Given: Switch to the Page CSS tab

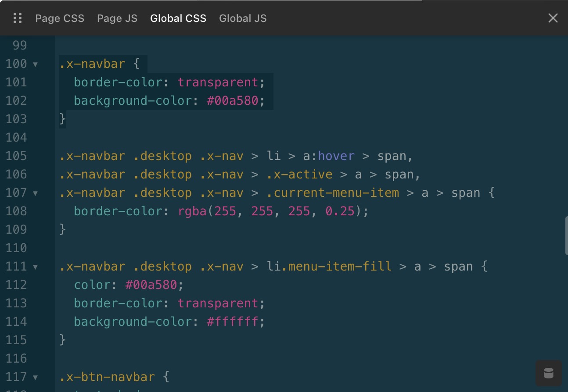Looking at the screenshot, I should point(60,18).
